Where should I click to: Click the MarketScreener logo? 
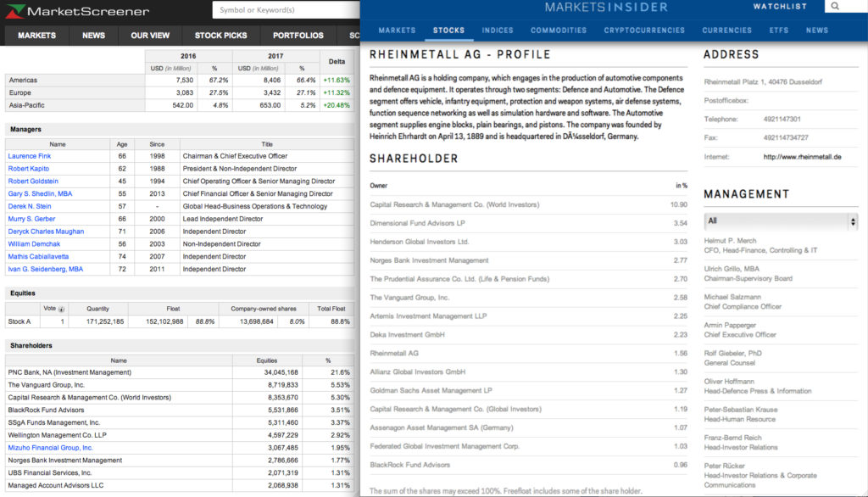point(78,11)
